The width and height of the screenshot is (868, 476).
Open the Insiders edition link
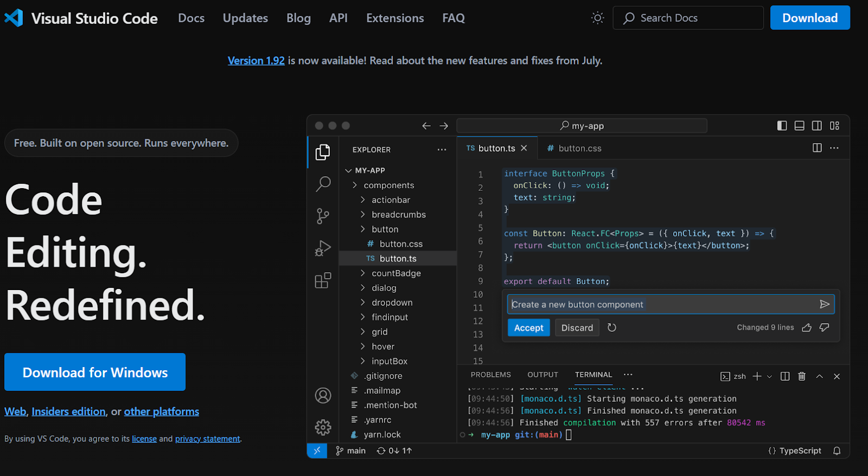(x=68, y=411)
